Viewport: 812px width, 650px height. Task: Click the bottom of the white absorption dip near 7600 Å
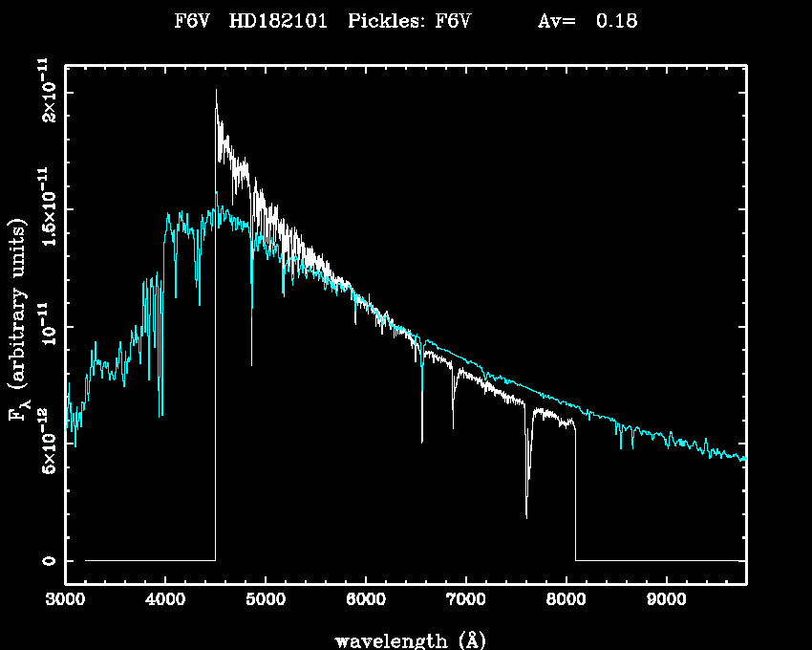526,516
